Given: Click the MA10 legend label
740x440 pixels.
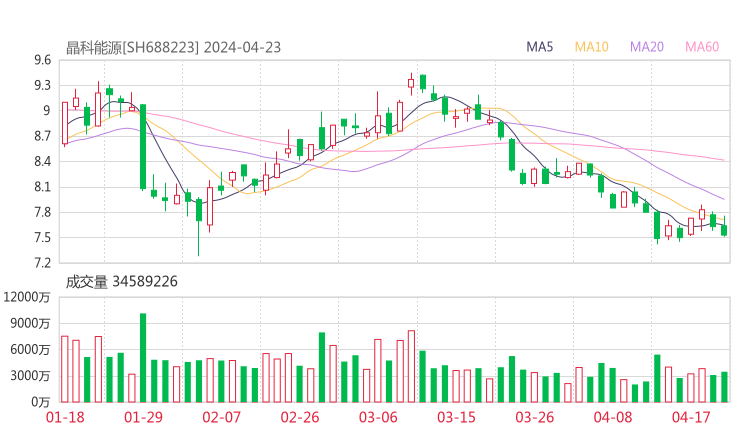Looking at the screenshot, I should click(591, 47).
